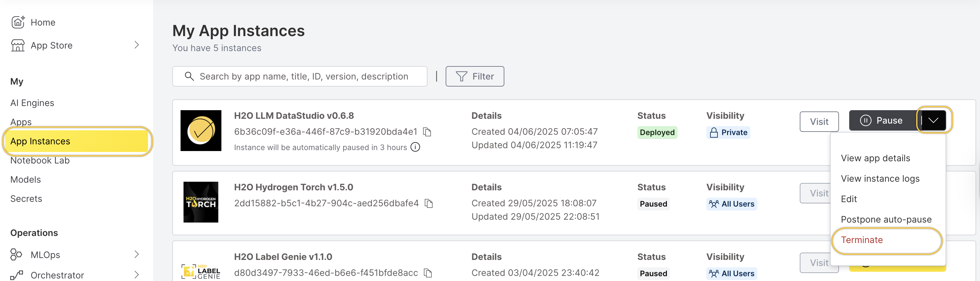
Task: Go to Notebook Lab
Action: [40, 160]
